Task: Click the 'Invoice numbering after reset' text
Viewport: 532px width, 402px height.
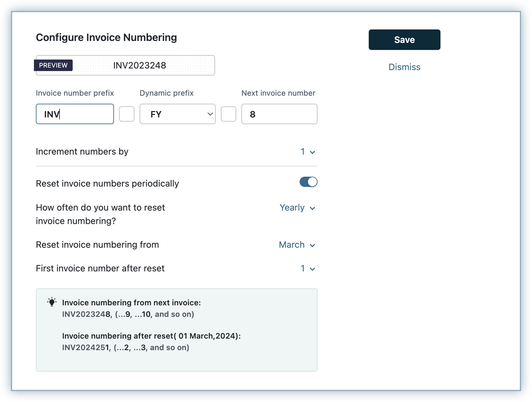Action: pos(151,336)
